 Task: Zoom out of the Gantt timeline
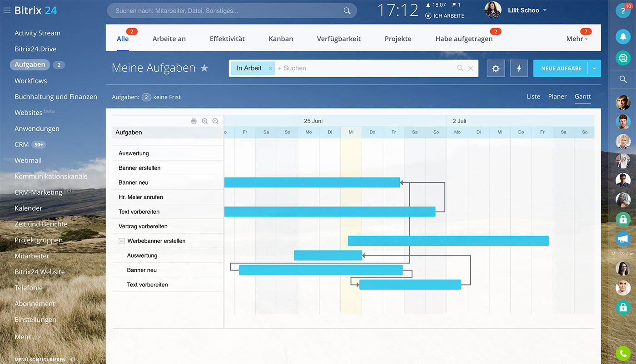coord(215,121)
